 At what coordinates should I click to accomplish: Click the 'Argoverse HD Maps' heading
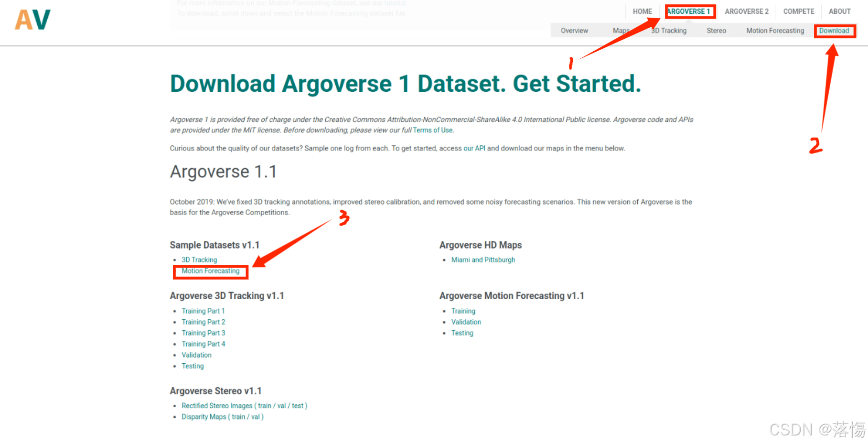pyautogui.click(x=481, y=245)
